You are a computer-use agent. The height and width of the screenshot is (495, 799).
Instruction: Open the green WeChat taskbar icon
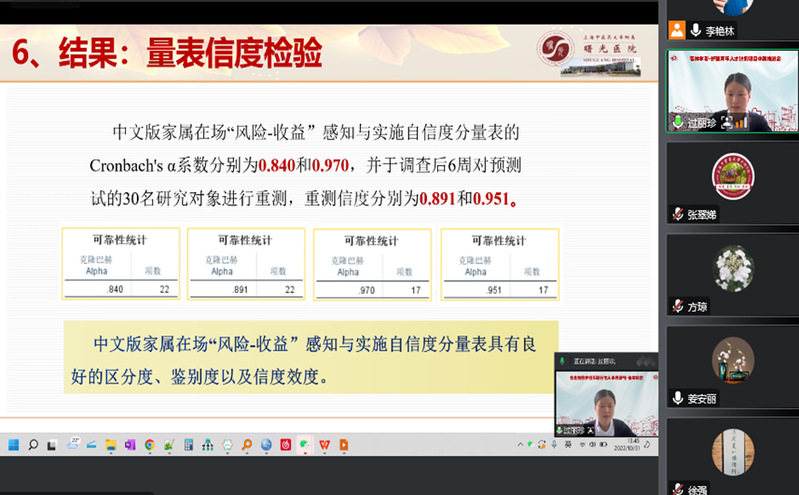click(x=305, y=445)
